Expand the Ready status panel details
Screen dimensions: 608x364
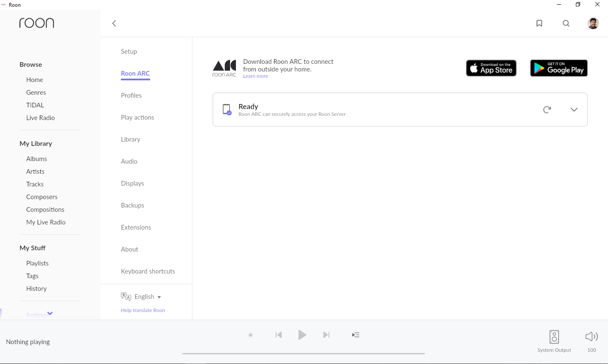click(x=574, y=109)
